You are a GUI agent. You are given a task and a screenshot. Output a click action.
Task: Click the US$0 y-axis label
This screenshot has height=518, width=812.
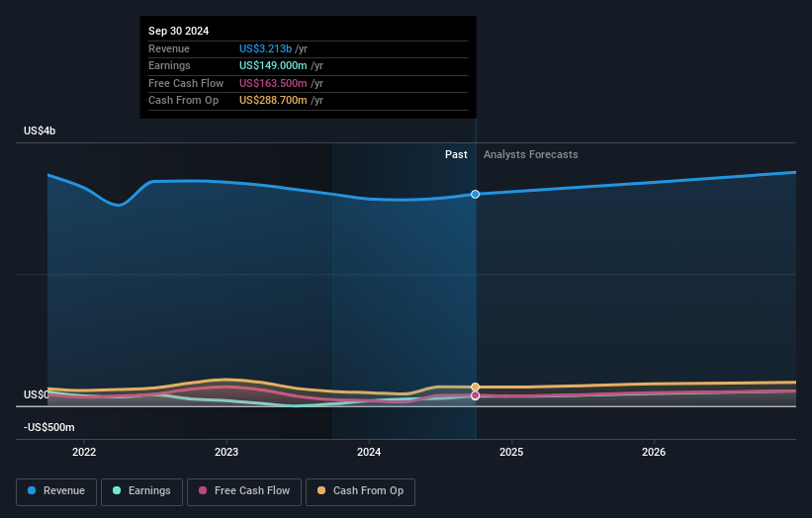pyautogui.click(x=37, y=394)
